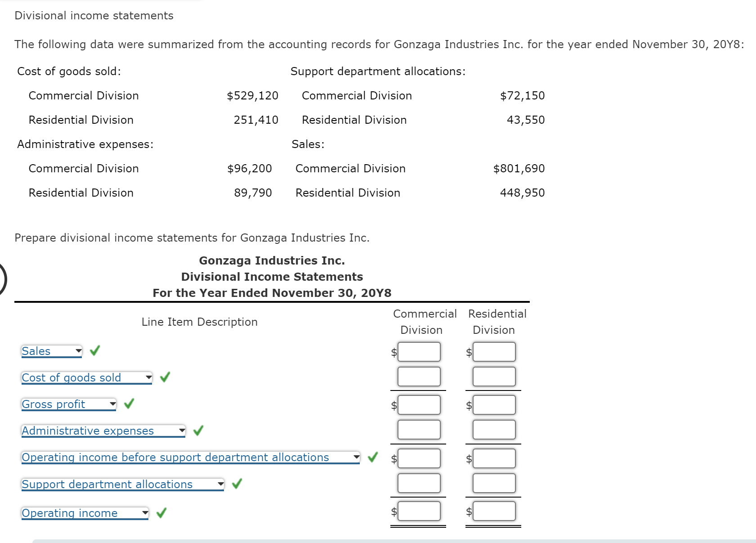Click the checkmark next to Support department allocations
The height and width of the screenshot is (543, 756).
point(237,484)
